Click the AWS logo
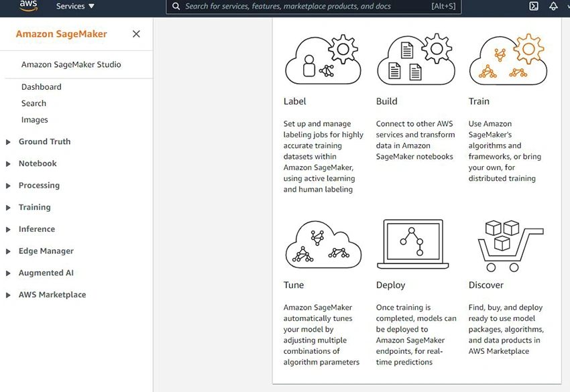Viewport: 570px width, 392px height. 28,6
